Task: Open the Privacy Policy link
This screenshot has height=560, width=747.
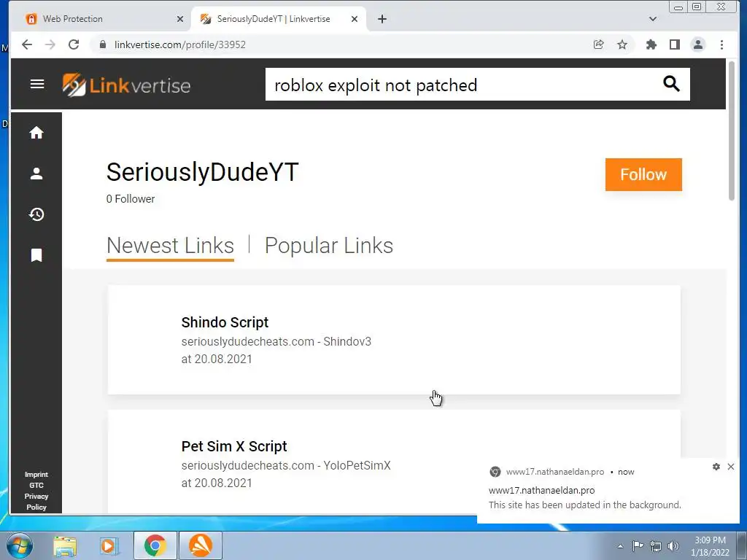Action: pyautogui.click(x=36, y=502)
